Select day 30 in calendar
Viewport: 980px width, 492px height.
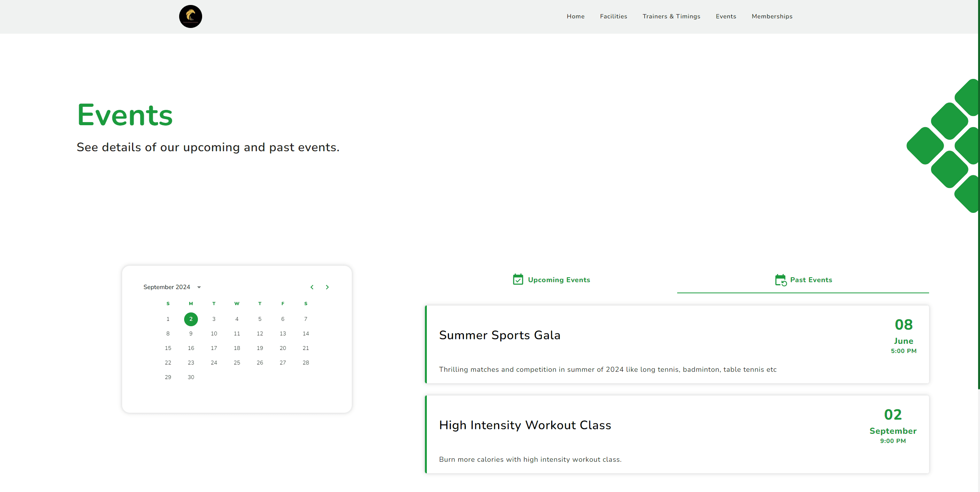point(191,377)
